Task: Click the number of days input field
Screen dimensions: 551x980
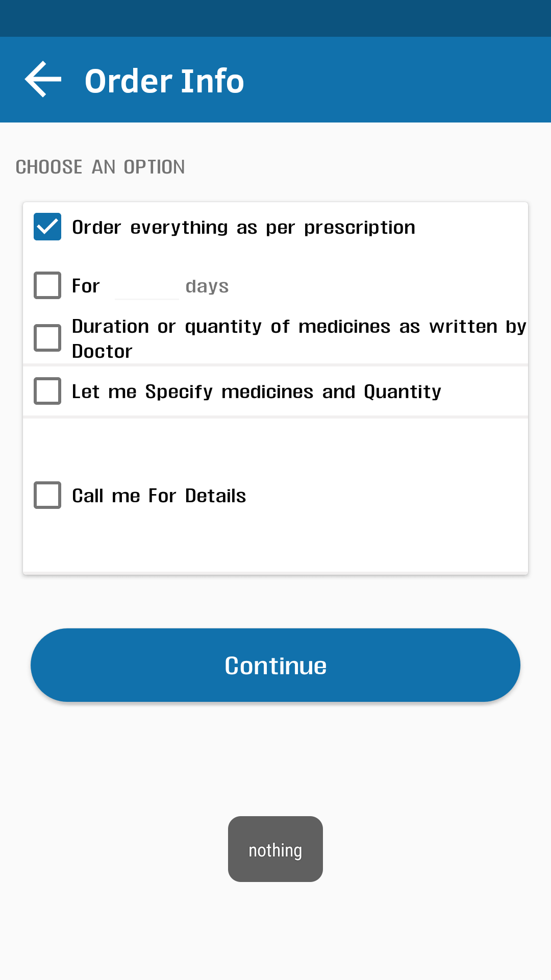Action: [147, 286]
